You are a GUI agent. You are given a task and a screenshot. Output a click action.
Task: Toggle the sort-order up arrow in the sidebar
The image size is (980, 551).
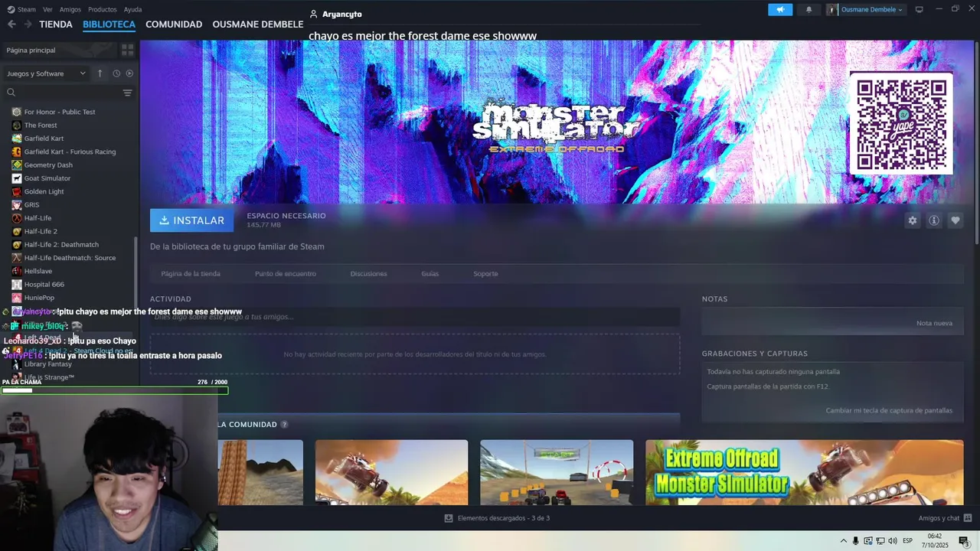(100, 73)
